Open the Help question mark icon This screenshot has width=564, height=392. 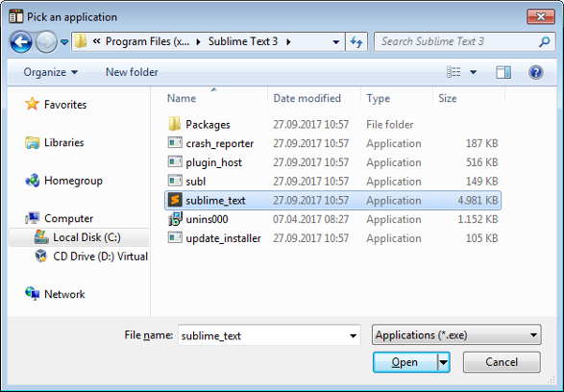coord(535,72)
